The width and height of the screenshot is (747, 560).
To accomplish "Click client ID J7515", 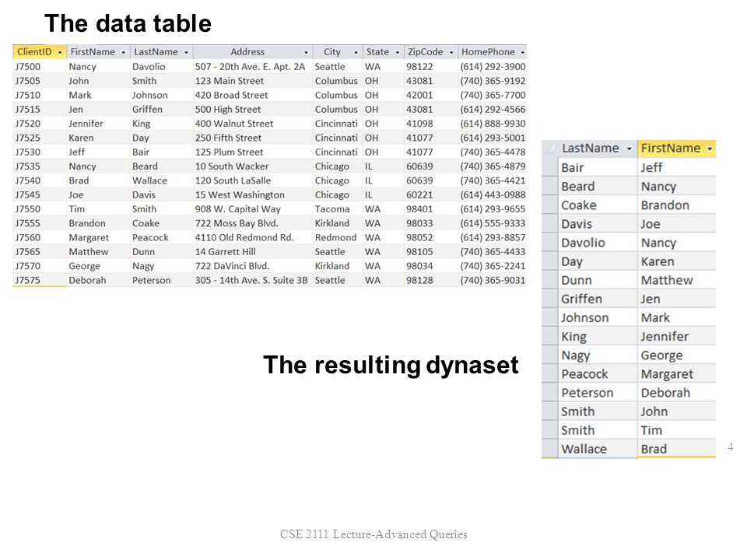I will coord(28,110).
